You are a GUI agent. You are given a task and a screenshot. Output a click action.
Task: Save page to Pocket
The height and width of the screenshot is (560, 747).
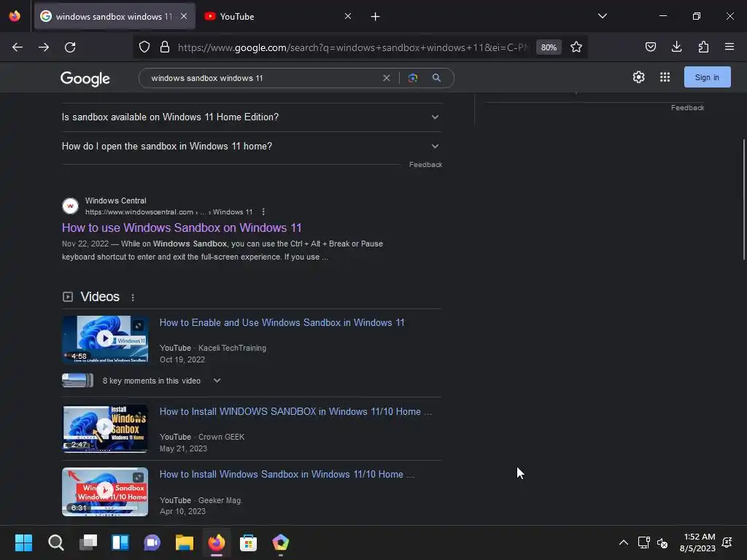tap(651, 47)
